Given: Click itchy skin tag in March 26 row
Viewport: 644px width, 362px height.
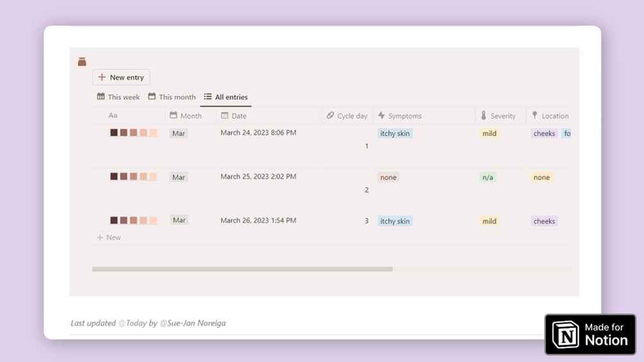Looking at the screenshot, I should [x=395, y=221].
